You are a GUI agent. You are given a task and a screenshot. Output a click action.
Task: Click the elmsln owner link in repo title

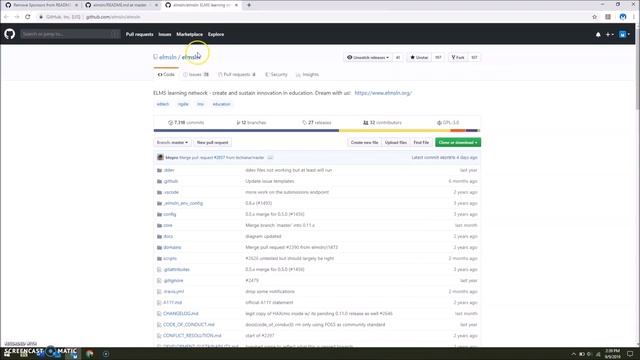click(168, 57)
